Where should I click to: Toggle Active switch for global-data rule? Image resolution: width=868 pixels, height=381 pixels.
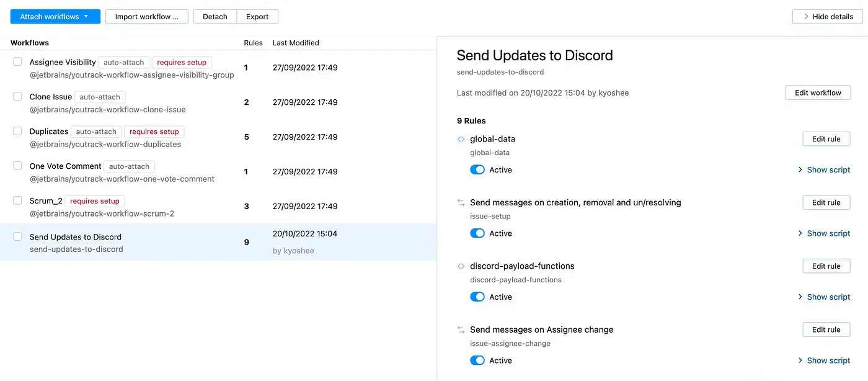point(477,169)
